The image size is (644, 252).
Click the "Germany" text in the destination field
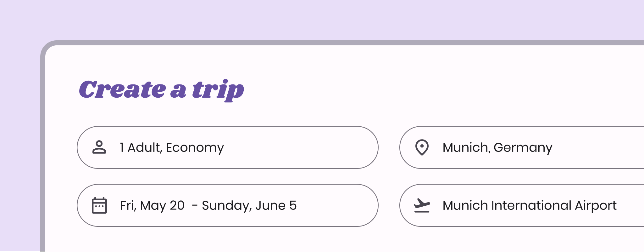coord(523,147)
